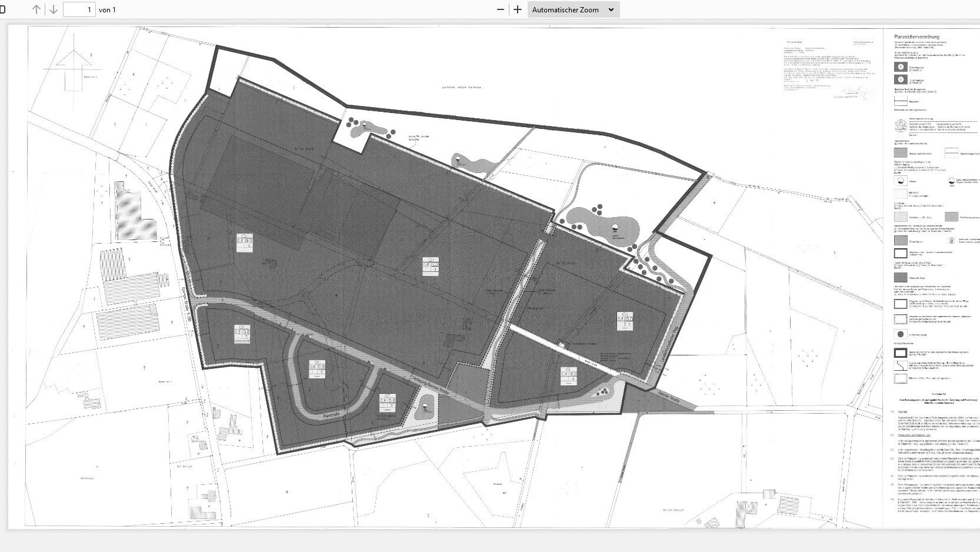Zoom out using the minus button

(501, 9)
